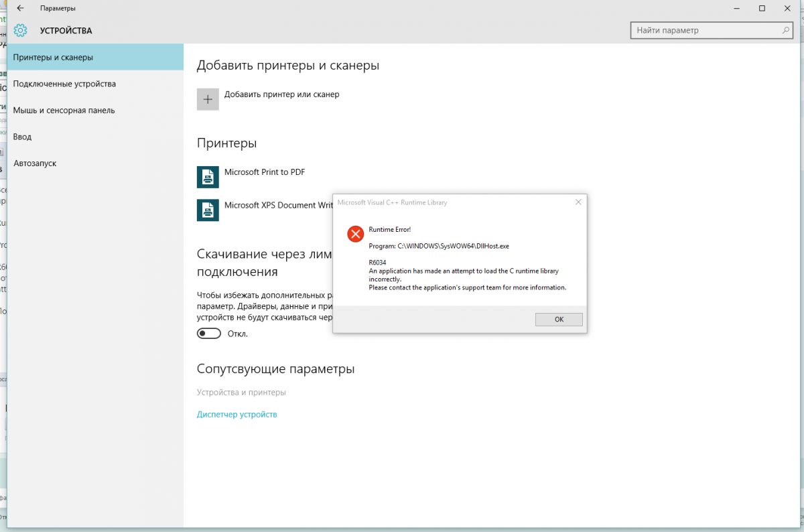Open the Устройства и принтеры link
Viewport: 804px width, 532px height.
pos(241,393)
